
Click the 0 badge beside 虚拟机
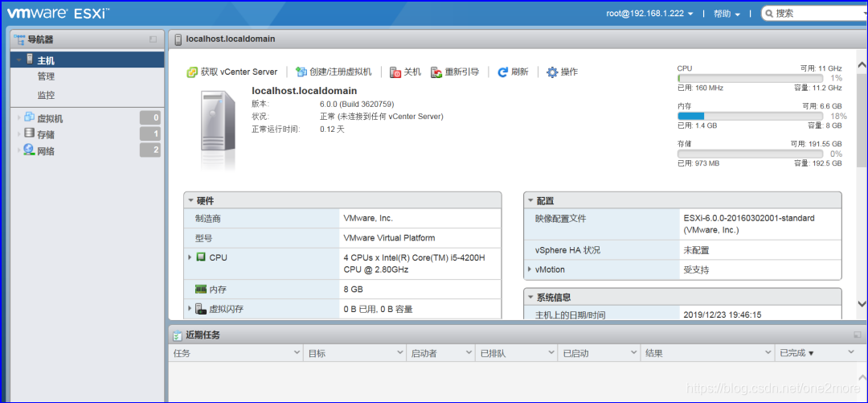pos(150,117)
